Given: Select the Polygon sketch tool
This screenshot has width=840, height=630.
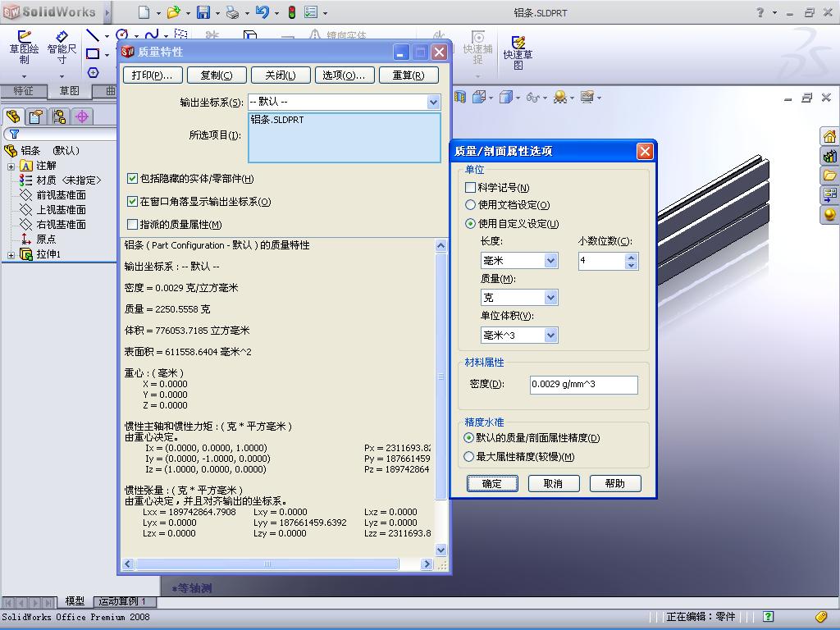Looking at the screenshot, I should [94, 72].
